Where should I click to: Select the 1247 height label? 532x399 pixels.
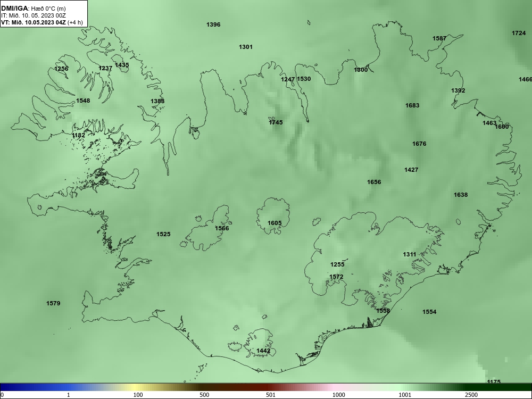pos(288,79)
